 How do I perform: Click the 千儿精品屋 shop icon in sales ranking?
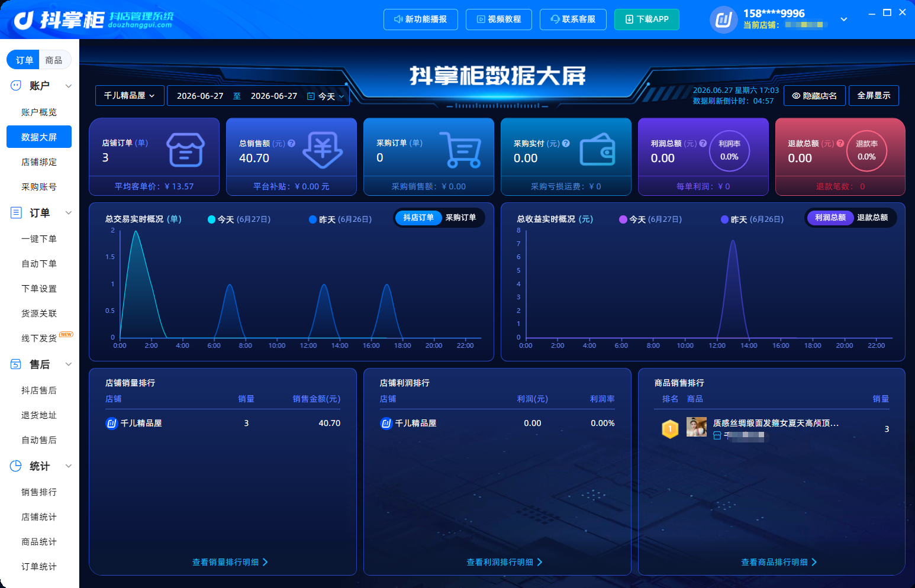(111, 423)
